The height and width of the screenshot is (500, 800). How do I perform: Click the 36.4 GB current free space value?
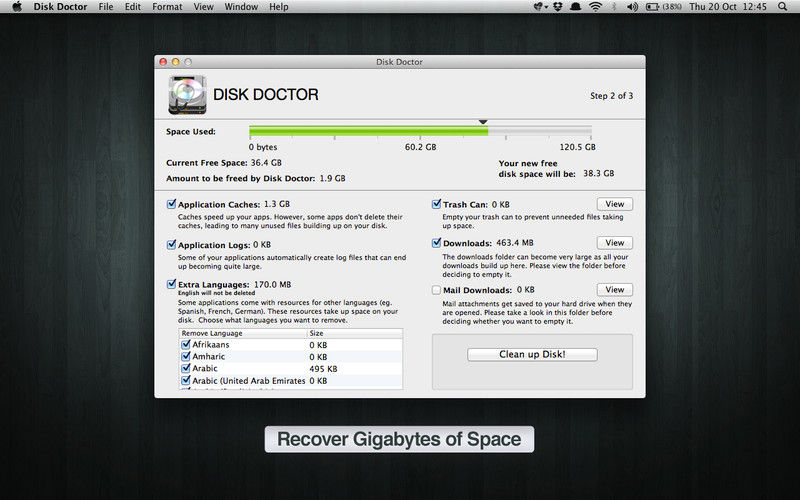266,163
